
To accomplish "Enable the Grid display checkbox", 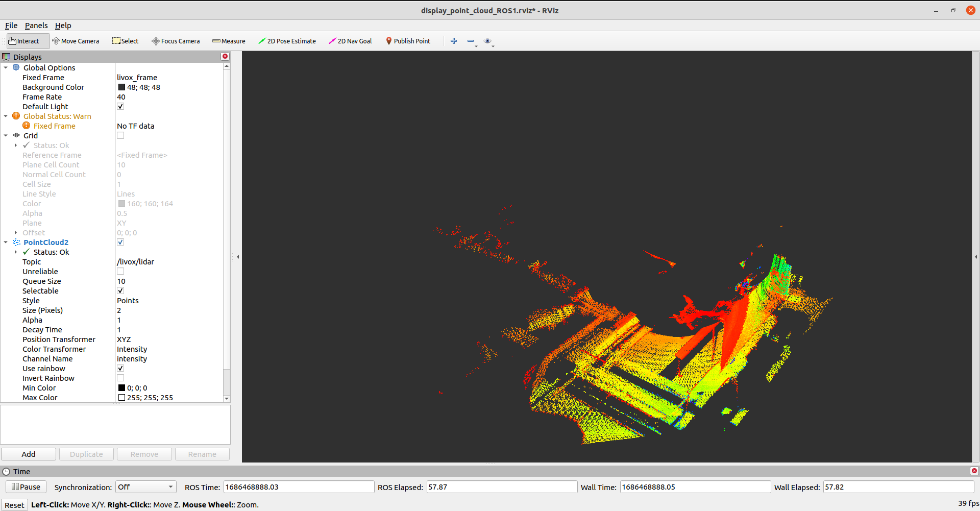I will click(x=120, y=135).
